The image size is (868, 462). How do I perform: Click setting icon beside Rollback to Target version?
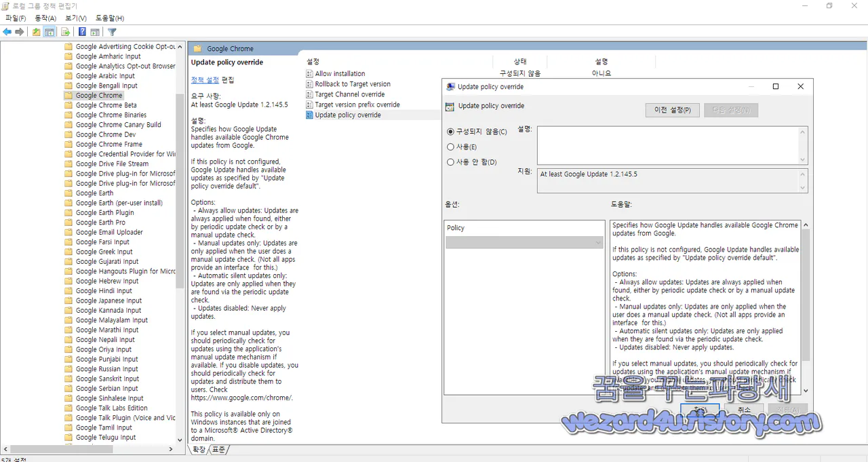click(x=310, y=84)
